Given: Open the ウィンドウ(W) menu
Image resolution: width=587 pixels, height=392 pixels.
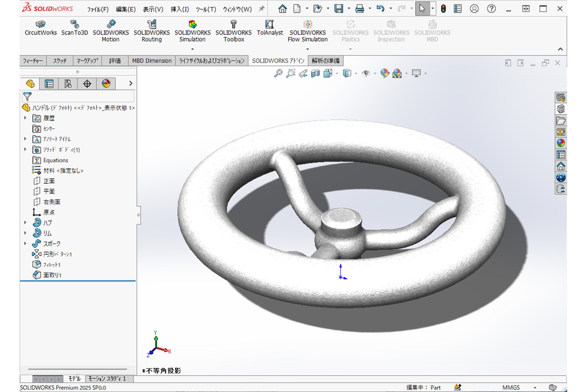Looking at the screenshot, I should [237, 9].
